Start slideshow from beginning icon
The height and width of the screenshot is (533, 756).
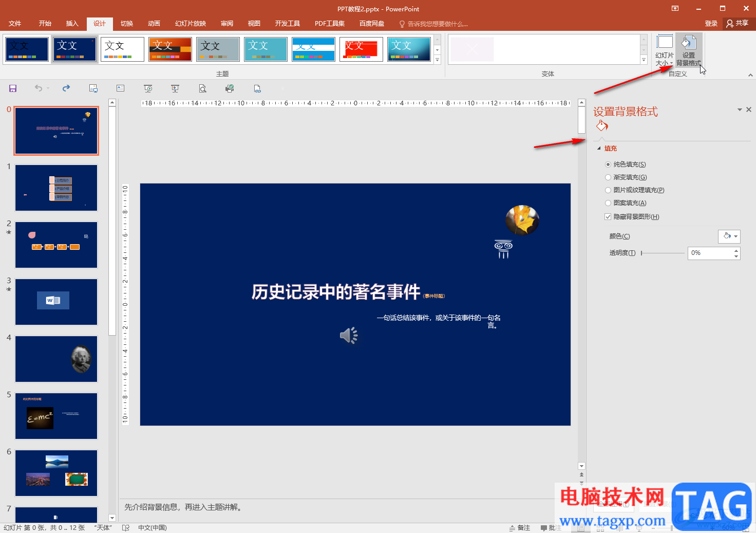[x=148, y=88]
